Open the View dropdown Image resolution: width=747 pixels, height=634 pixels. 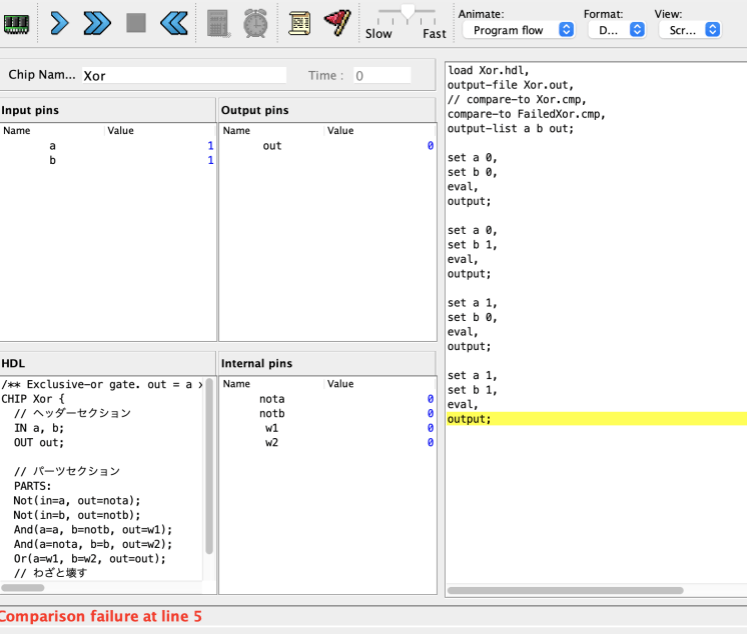click(689, 30)
